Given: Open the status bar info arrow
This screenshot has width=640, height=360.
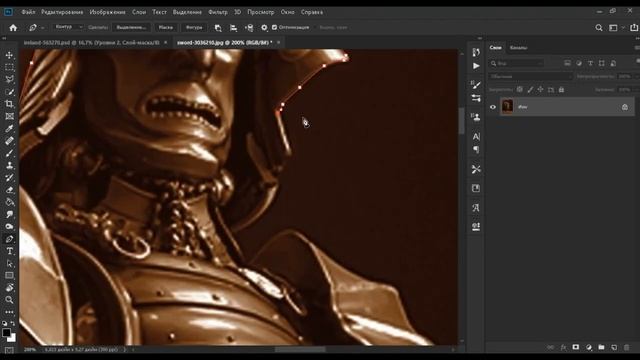Looking at the screenshot, I should click(125, 349).
